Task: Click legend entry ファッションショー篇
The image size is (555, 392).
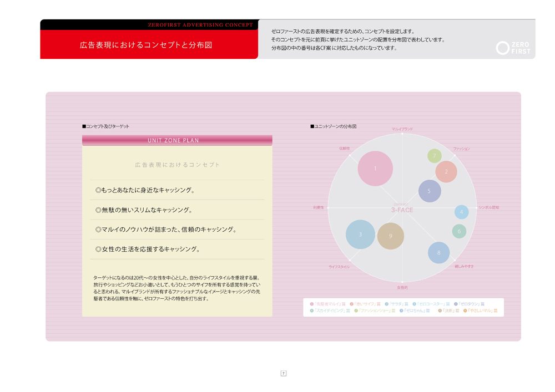Action: (375, 310)
